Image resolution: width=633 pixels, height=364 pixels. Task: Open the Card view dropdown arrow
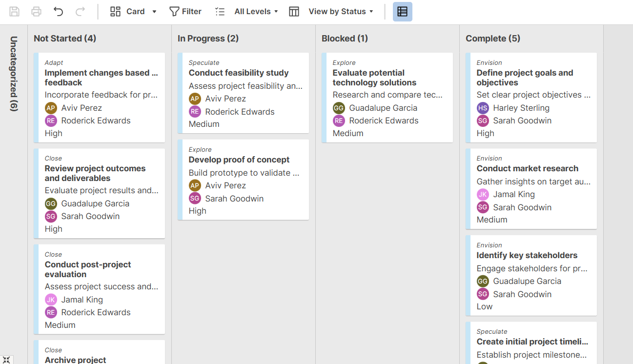pos(154,12)
